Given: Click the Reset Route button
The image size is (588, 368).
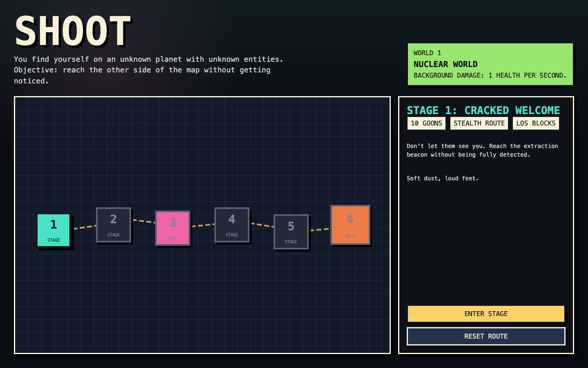Looking at the screenshot, I should [x=486, y=336].
